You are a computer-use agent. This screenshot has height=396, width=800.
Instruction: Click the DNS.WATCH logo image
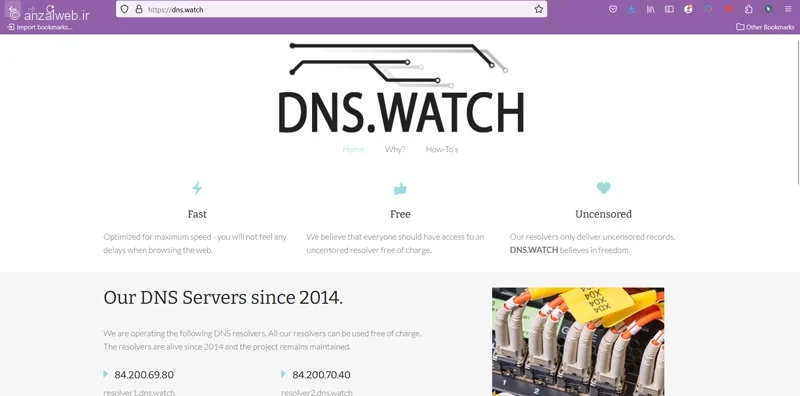(401, 88)
